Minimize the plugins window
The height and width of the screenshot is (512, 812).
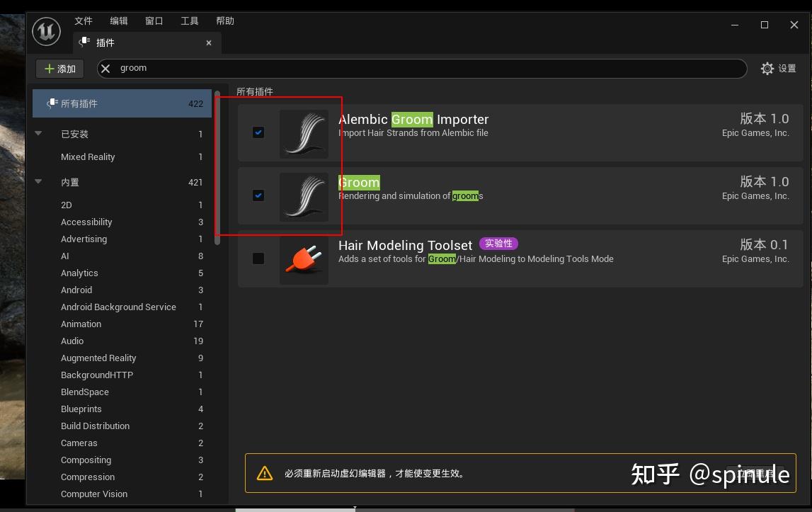coord(734,25)
